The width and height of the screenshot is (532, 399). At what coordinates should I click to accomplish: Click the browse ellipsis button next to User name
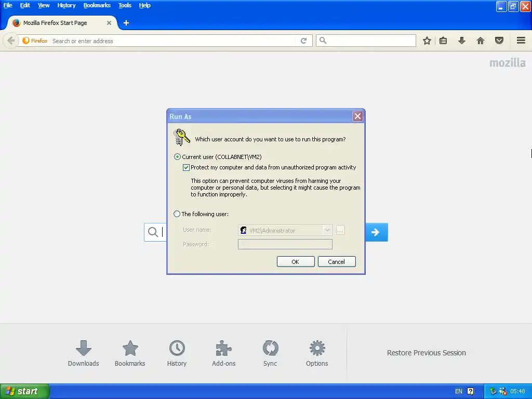click(x=340, y=230)
